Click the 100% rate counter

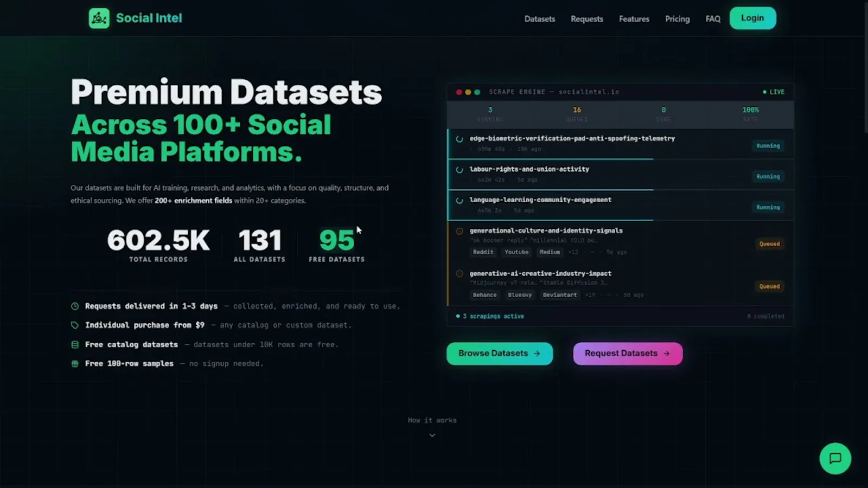750,114
